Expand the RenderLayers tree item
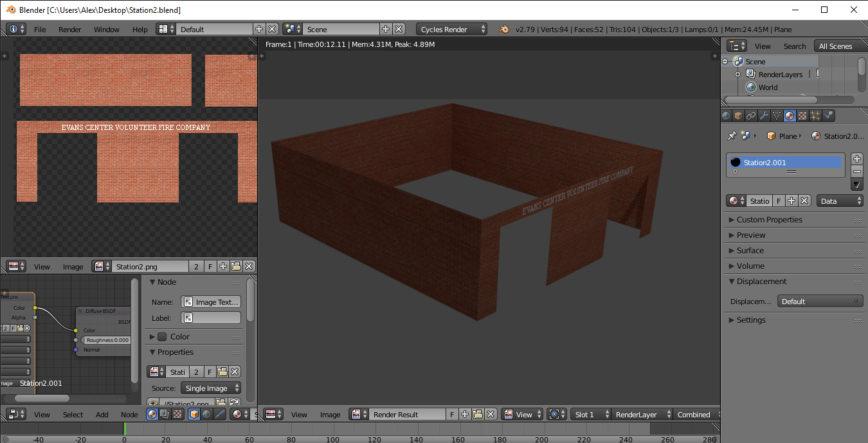 tap(738, 75)
